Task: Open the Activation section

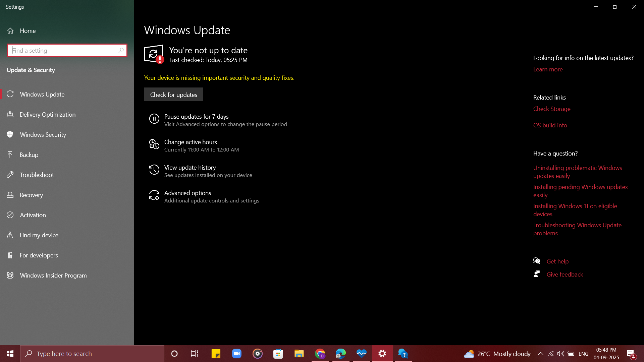Action: click(33, 215)
